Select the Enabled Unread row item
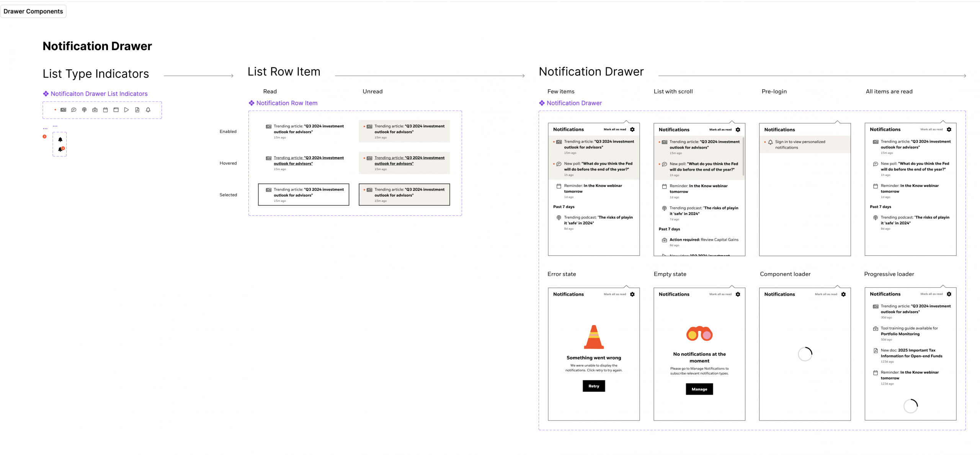This screenshot has width=980, height=455. 404,131
